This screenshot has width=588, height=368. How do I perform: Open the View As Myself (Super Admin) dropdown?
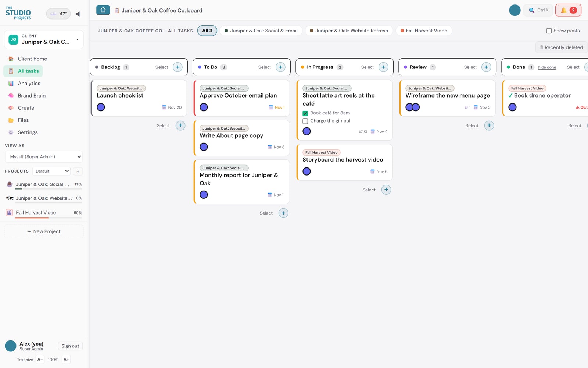point(44,157)
